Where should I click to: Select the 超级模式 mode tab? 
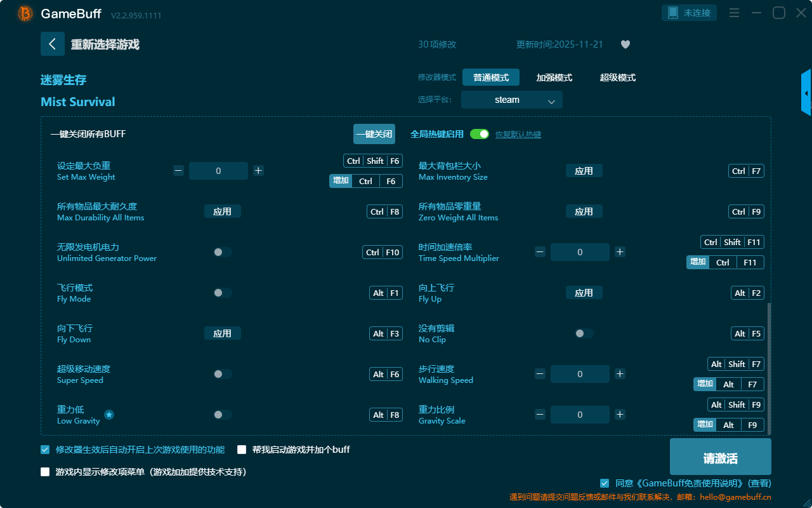617,77
